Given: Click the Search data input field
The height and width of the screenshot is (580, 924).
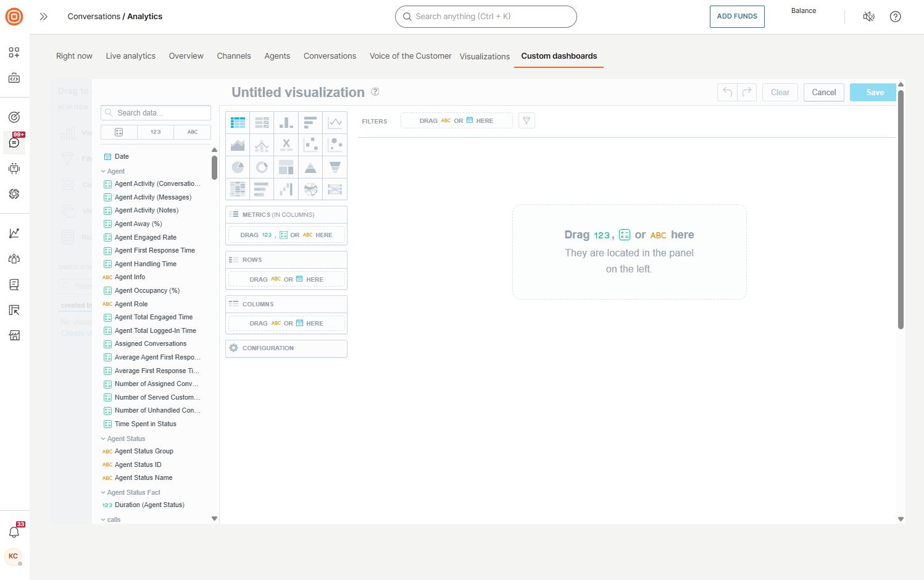Looking at the screenshot, I should [x=155, y=112].
